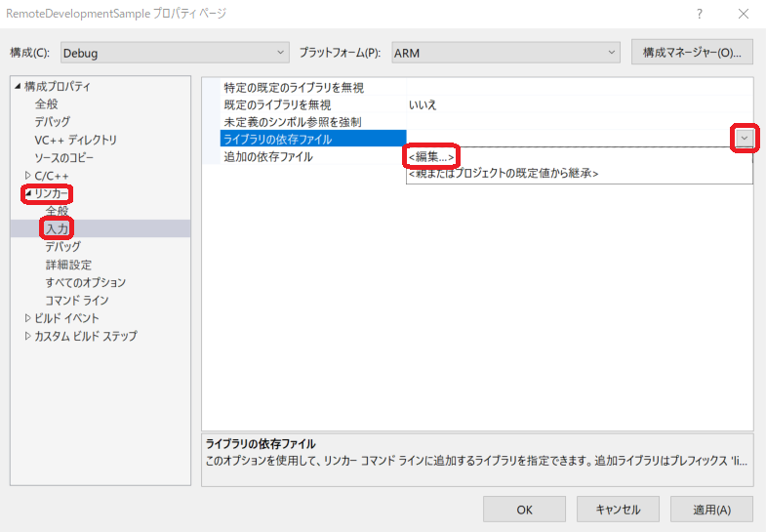Click the キャンセル button

click(618, 510)
